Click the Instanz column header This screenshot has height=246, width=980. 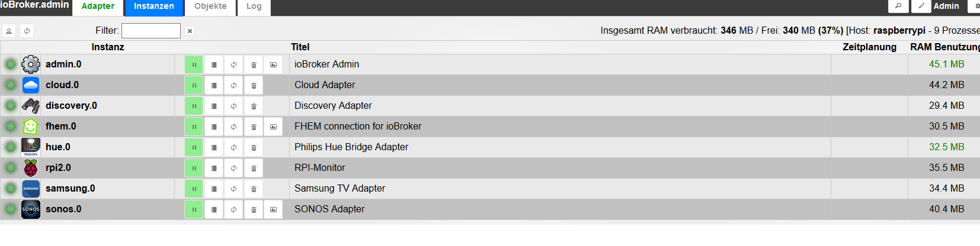coord(108,47)
